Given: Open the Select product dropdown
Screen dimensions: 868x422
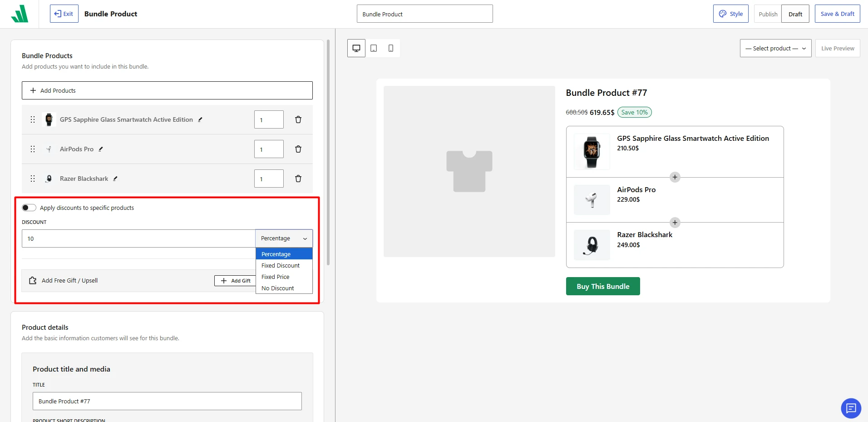Looking at the screenshot, I should (x=775, y=48).
